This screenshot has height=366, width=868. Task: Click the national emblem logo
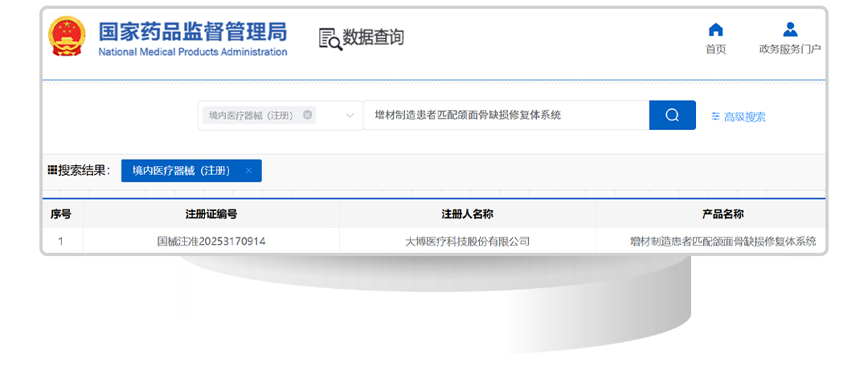(68, 36)
